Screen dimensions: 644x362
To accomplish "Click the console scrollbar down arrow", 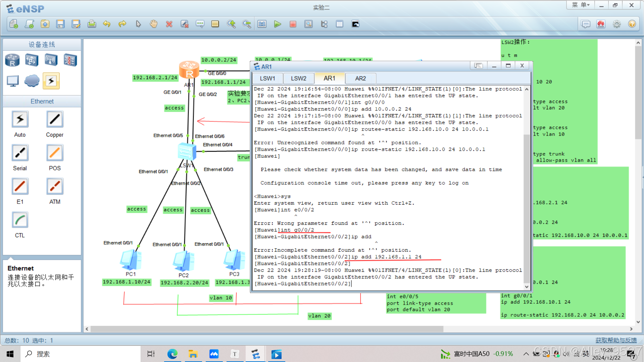I will click(x=527, y=287).
